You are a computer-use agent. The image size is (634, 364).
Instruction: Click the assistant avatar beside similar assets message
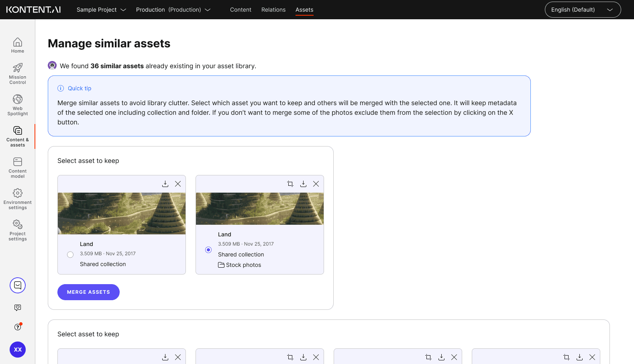pos(52,65)
